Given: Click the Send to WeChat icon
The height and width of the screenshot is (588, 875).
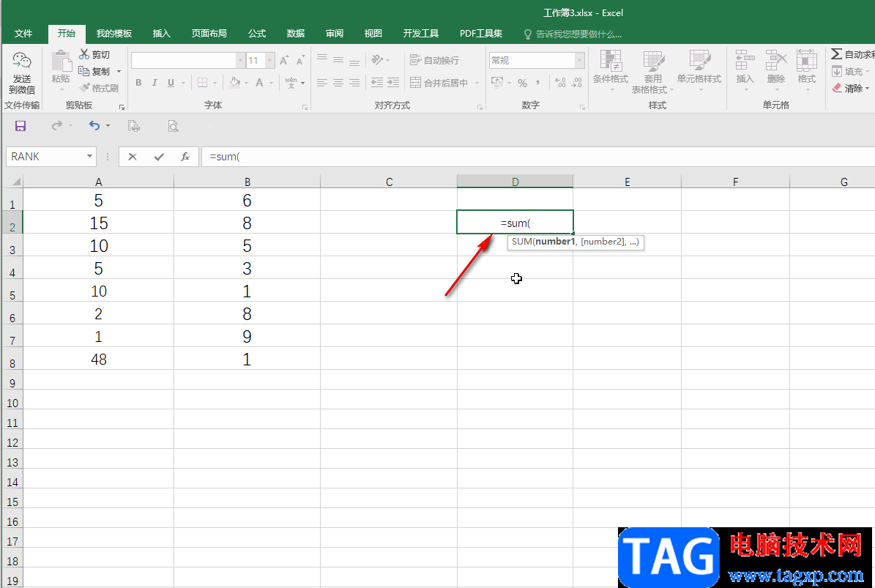Looking at the screenshot, I should 22,61.
